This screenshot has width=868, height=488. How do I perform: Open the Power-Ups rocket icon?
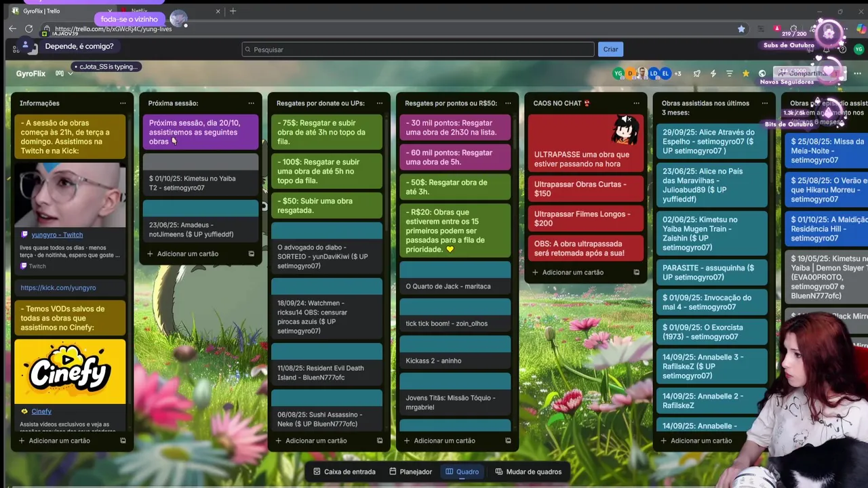click(696, 73)
